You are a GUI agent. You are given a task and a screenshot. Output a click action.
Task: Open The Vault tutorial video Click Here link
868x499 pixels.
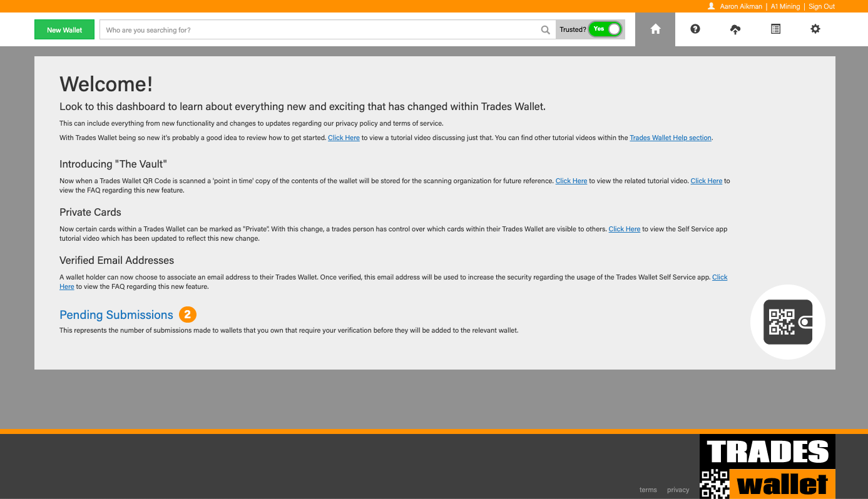pos(571,181)
